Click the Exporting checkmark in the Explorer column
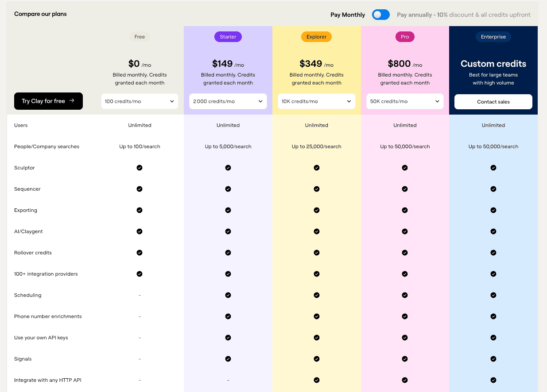This screenshot has height=392, width=547. (316, 210)
